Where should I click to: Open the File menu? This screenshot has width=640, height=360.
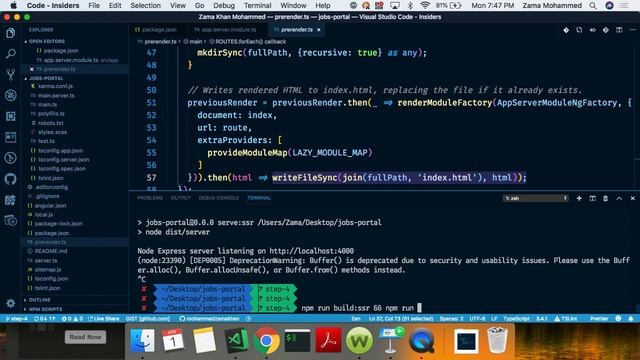94,6
